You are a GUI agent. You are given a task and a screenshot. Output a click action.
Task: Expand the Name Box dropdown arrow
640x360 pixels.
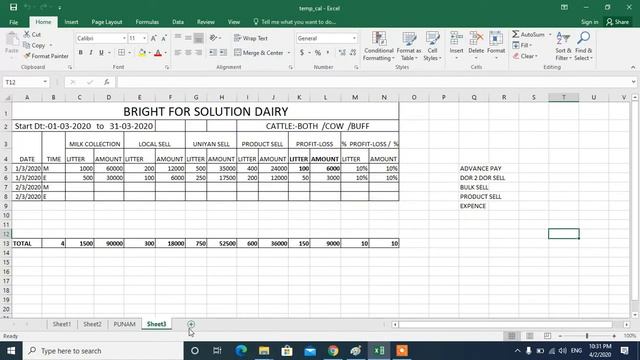45,82
